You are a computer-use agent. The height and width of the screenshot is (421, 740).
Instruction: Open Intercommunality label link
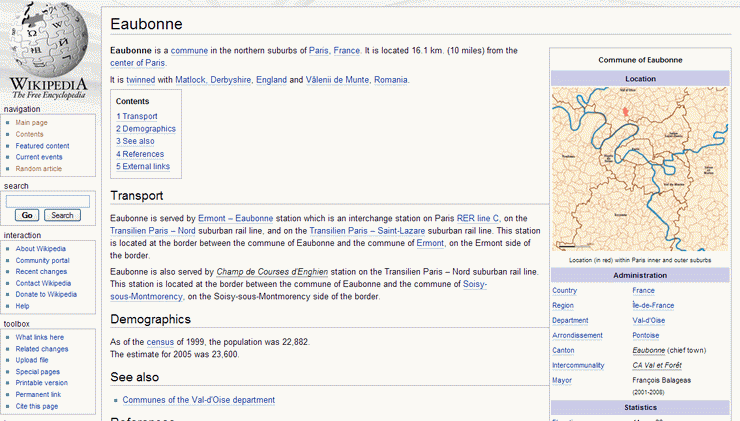click(x=578, y=365)
